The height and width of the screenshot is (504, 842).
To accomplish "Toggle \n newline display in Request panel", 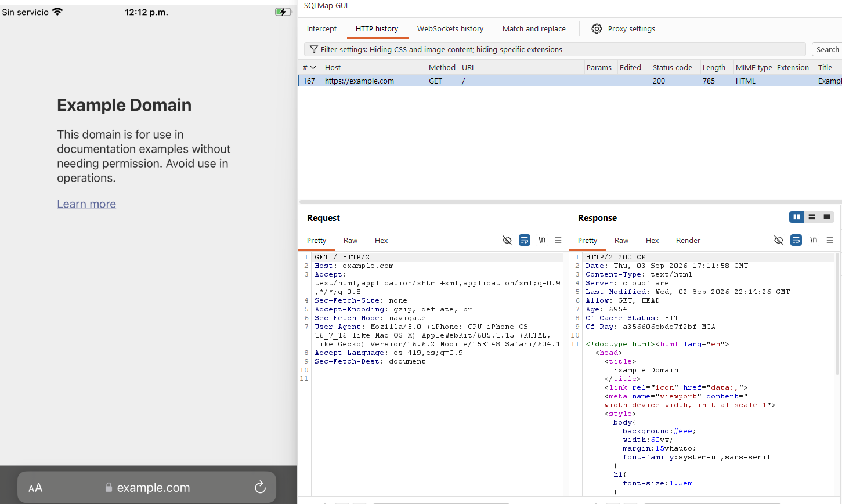I will pos(542,240).
